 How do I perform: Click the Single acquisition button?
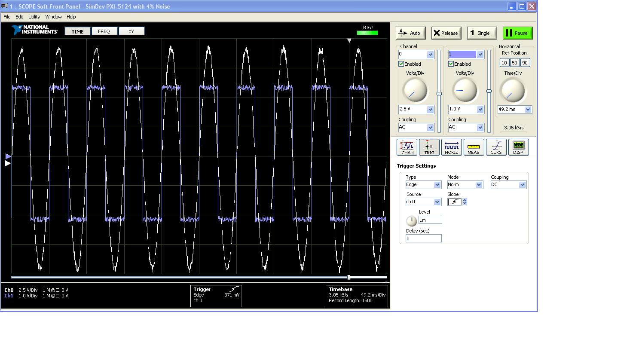point(481,33)
